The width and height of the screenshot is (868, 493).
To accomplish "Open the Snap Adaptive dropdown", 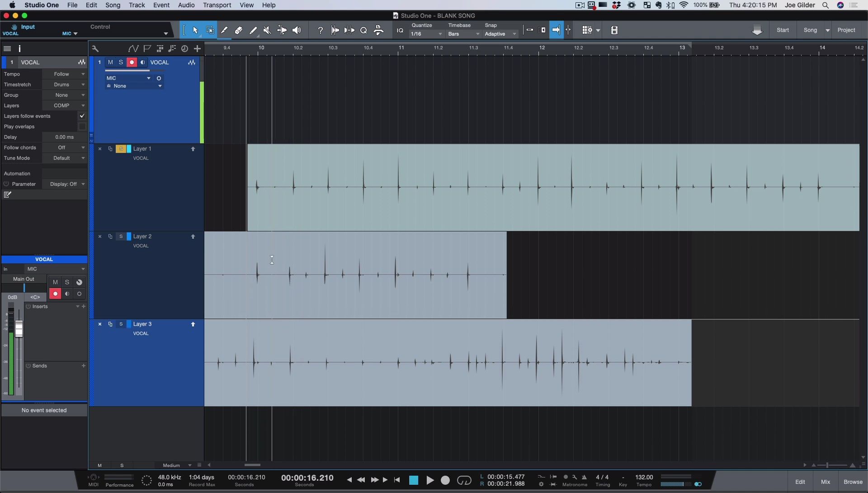I will pyautogui.click(x=500, y=34).
